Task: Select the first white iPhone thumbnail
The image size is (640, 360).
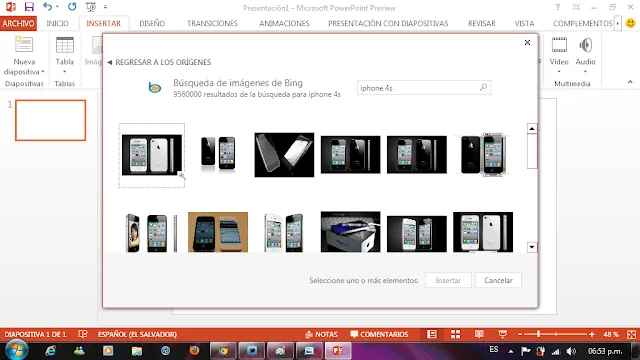Action: pyautogui.click(x=152, y=155)
